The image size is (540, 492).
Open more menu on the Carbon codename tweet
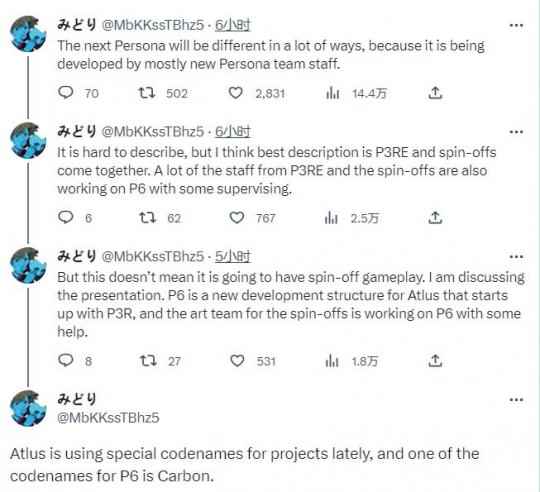tap(516, 400)
